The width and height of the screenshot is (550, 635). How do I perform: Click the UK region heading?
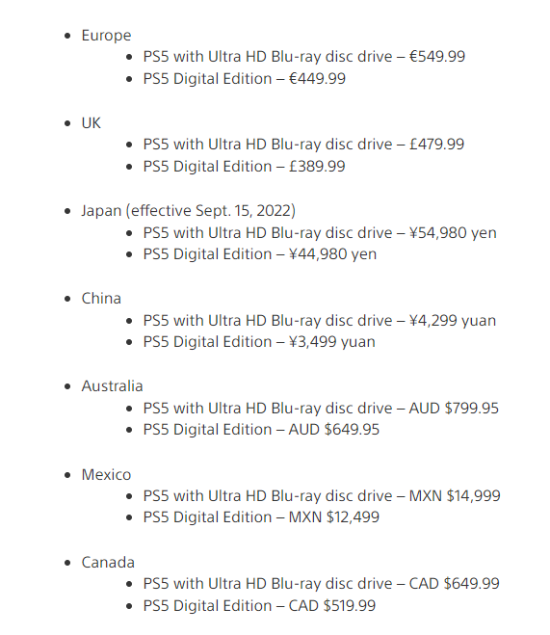click(91, 123)
